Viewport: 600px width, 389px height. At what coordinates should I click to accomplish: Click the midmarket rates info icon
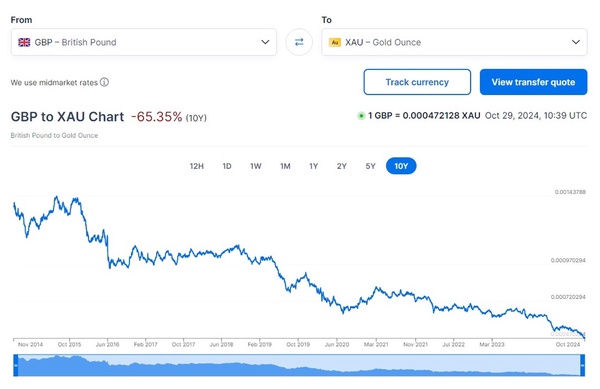coord(104,82)
